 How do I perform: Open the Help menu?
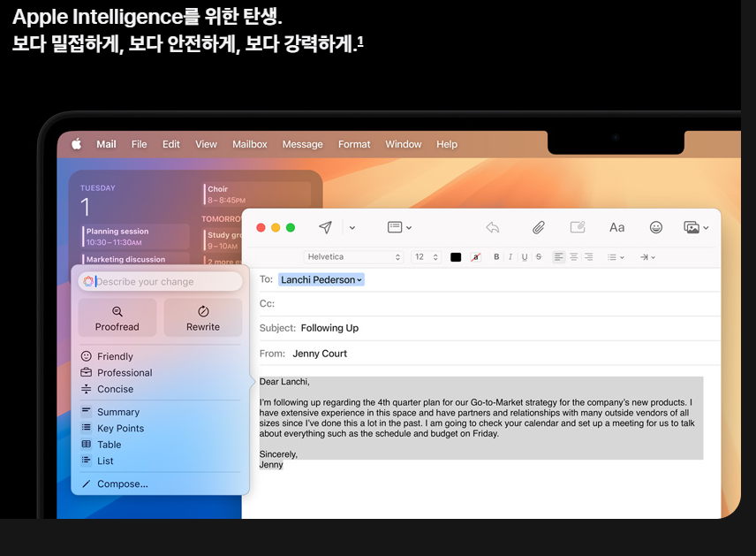click(x=447, y=144)
